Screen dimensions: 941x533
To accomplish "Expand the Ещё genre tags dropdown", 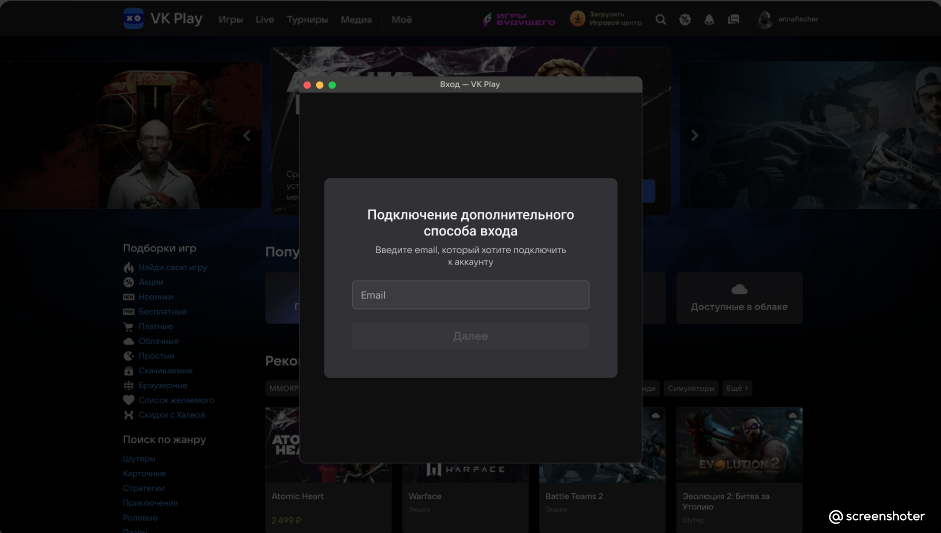I will (x=737, y=388).
